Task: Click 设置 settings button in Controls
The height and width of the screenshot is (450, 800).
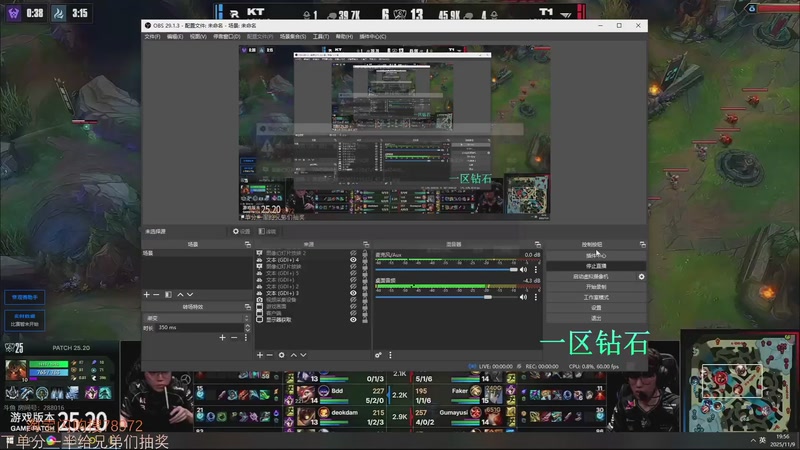Action: 596,308
